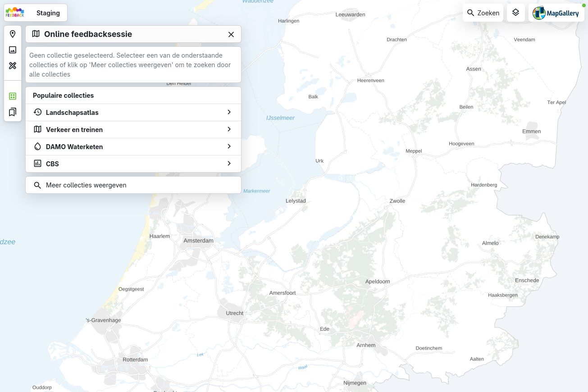
Task: Click the map icon beside Online feedbacksessie
Action: point(36,34)
